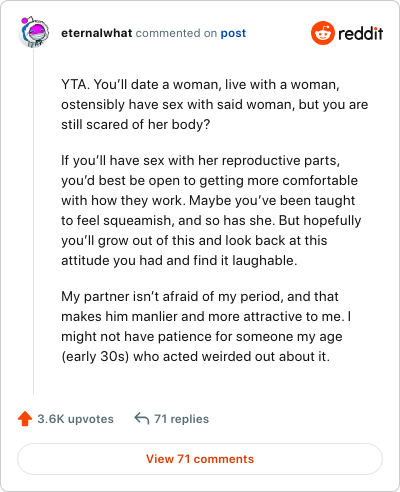Select the '3.6K upvotes' count label
The image size is (400, 492).
[75, 419]
